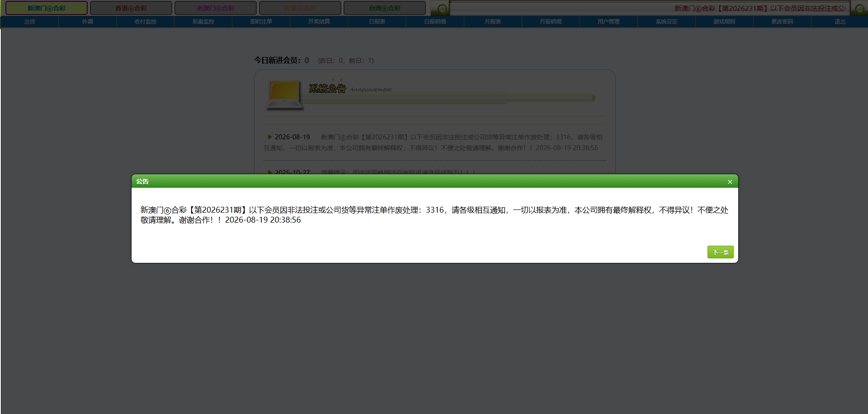868x414 pixels.
Task: Click the 昨日 and 前日 member counts text
Action: [346, 61]
